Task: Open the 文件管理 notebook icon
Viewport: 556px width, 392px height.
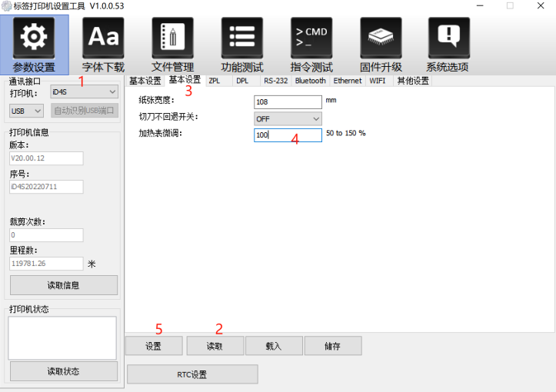Action: (x=173, y=45)
